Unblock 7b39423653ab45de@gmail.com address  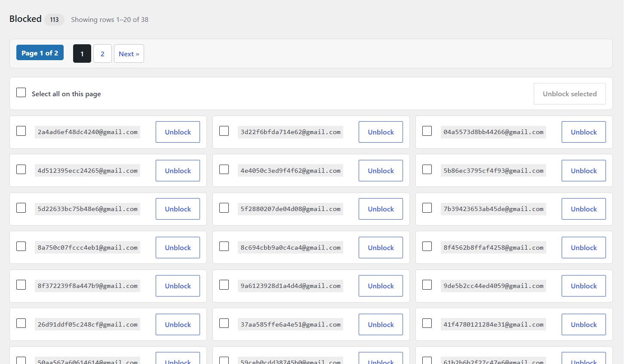584,209
